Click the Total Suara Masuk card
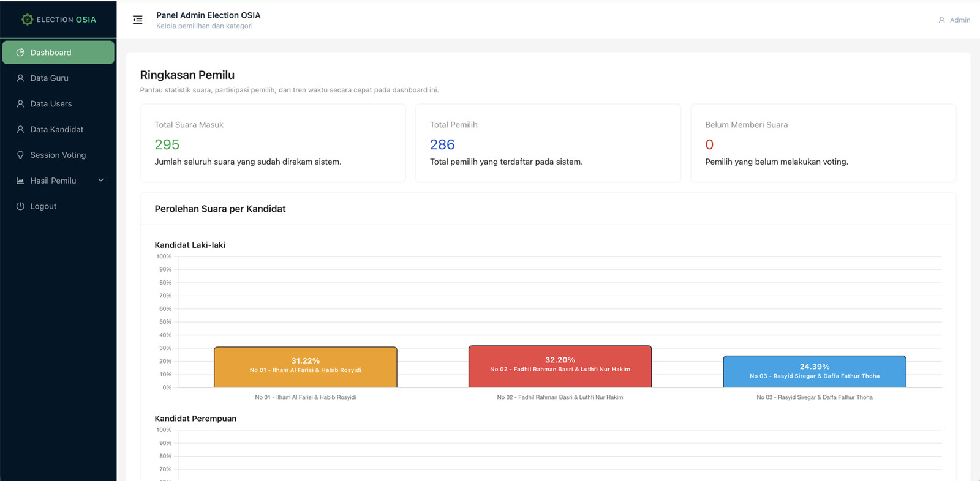Viewport: 980px width, 481px height. point(273,143)
